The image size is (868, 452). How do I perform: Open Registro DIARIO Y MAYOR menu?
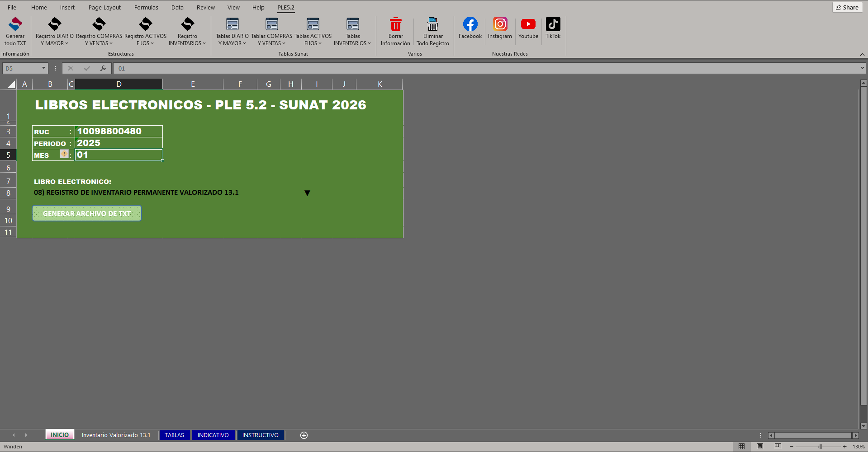(54, 31)
